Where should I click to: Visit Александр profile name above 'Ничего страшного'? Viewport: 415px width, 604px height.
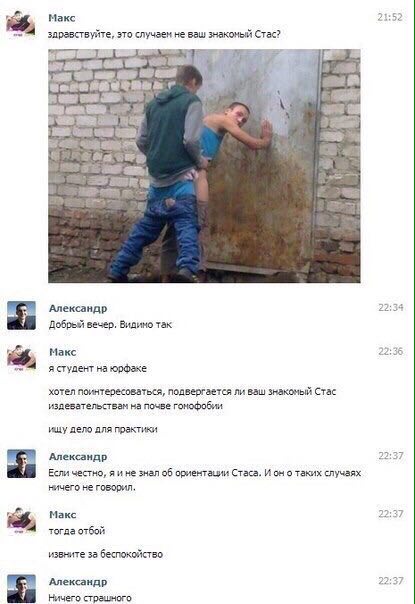click(78, 582)
